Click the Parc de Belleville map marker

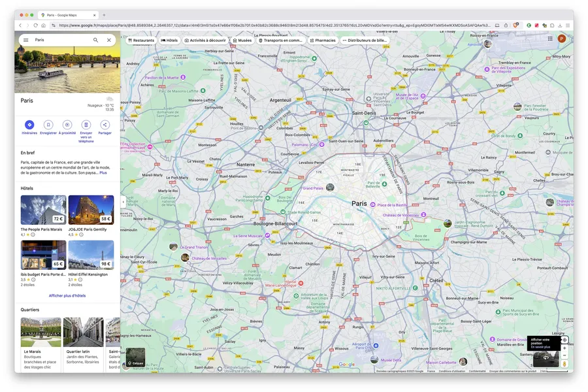[x=384, y=184]
